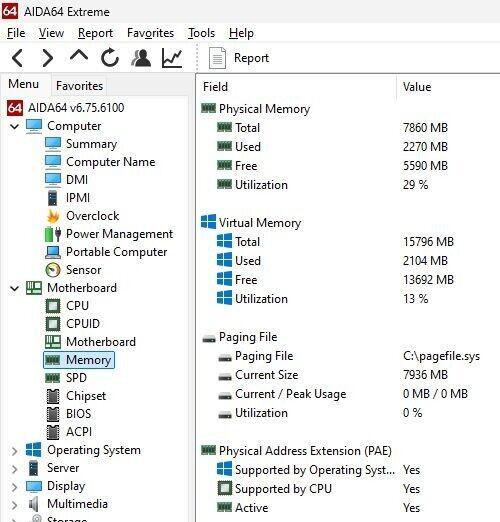Click the Sensor gauge icon
Viewport: 500px width, 522px height.
[x=53, y=270]
